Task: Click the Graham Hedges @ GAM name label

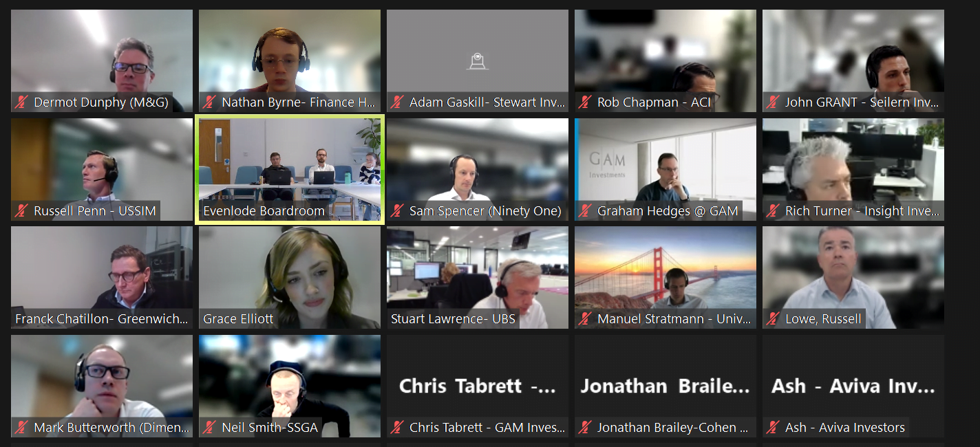Action: 668,211
